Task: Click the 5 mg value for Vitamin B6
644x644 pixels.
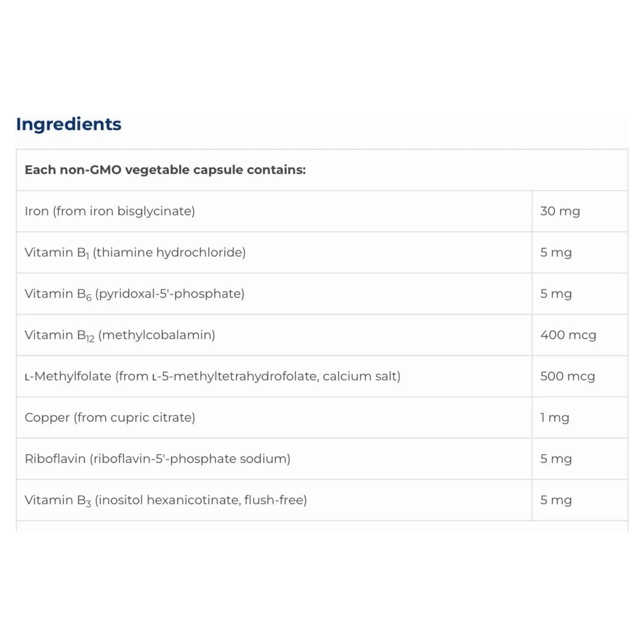Action: (x=556, y=294)
